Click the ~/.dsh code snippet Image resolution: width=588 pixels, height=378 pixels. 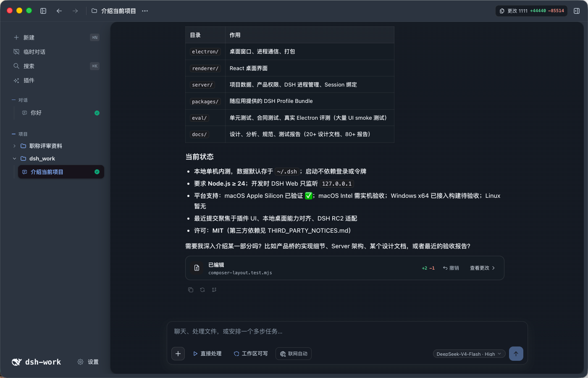(287, 171)
